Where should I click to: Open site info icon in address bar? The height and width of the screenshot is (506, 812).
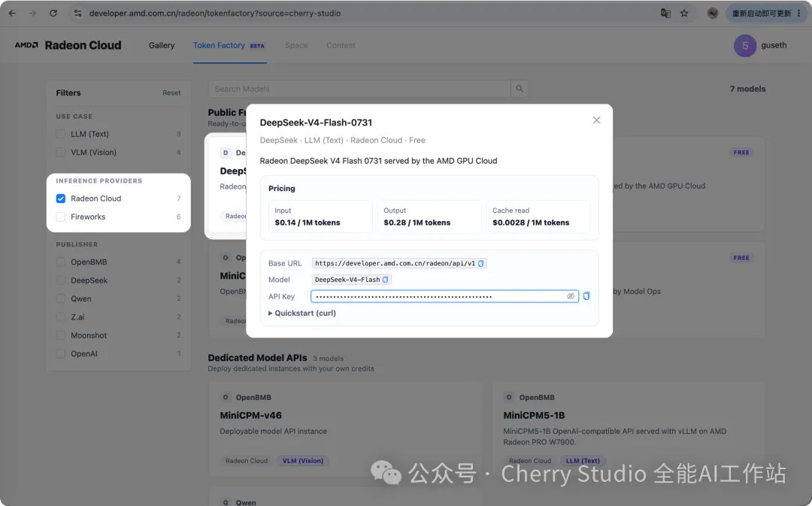click(77, 14)
